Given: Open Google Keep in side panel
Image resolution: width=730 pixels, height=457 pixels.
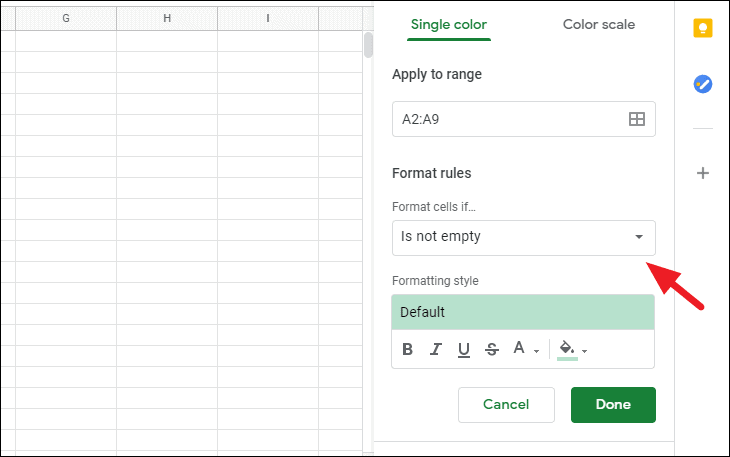Looking at the screenshot, I should 703,28.
